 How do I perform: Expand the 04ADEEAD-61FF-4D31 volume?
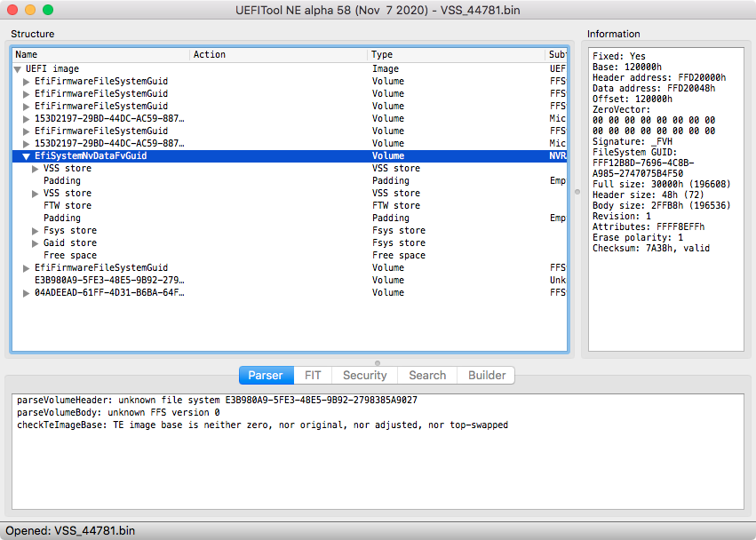point(27,293)
